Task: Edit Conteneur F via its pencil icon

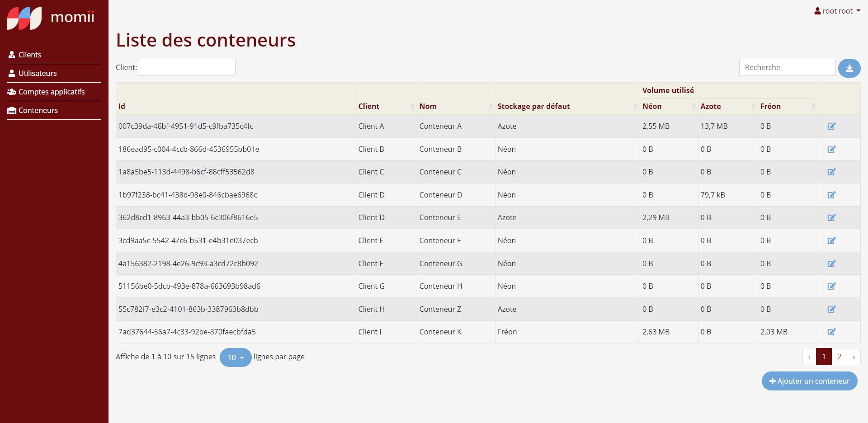Action: tap(831, 240)
